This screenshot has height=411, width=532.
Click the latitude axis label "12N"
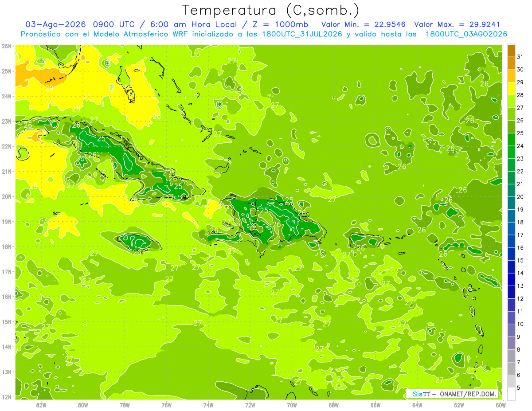click(6, 397)
